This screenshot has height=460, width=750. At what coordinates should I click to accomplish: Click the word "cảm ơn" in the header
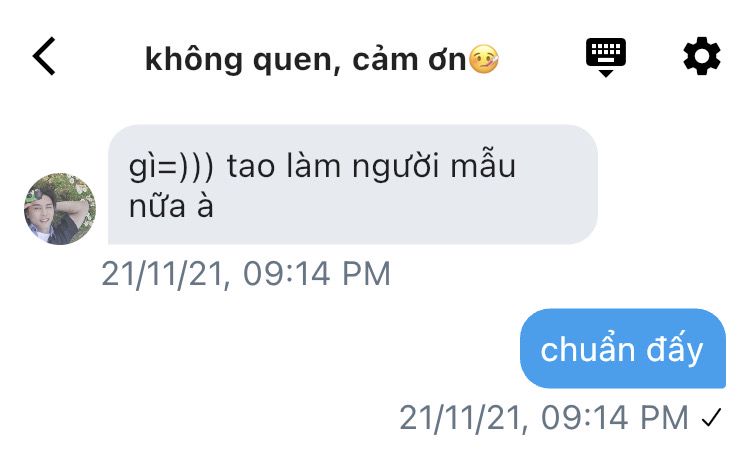409,60
